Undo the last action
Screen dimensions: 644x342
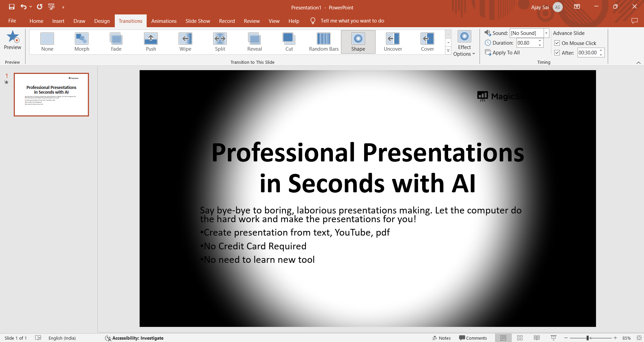(23, 7)
